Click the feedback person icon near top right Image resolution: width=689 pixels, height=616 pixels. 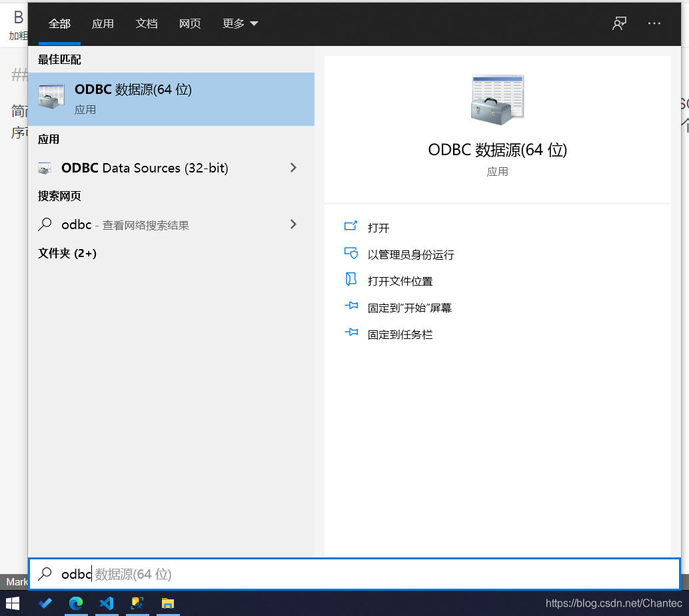[x=619, y=23]
